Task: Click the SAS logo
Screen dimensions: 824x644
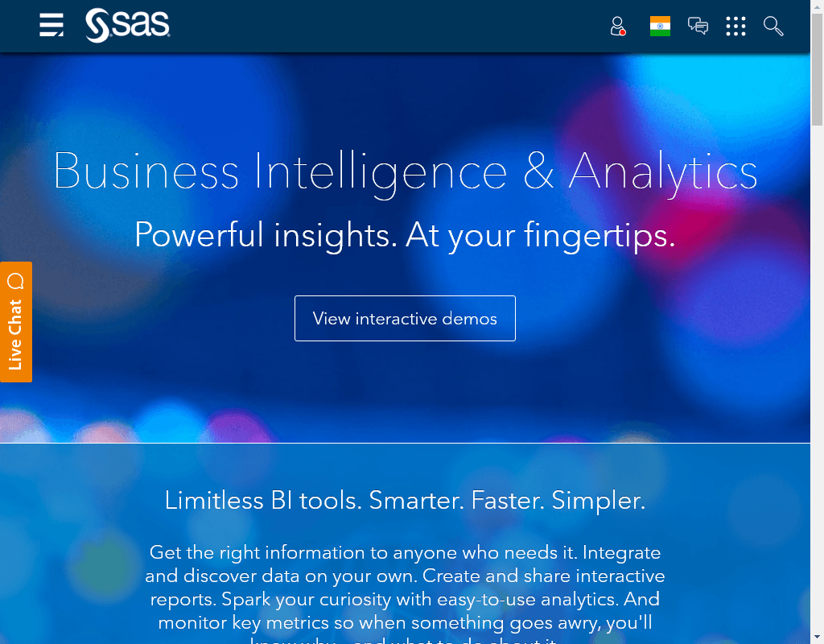Action: (128, 25)
